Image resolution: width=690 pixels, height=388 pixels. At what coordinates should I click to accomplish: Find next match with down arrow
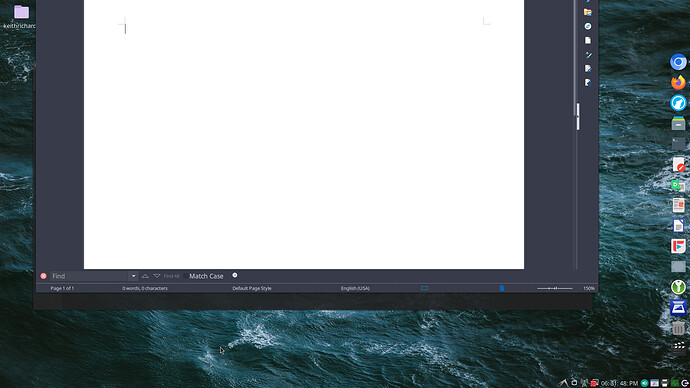157,276
